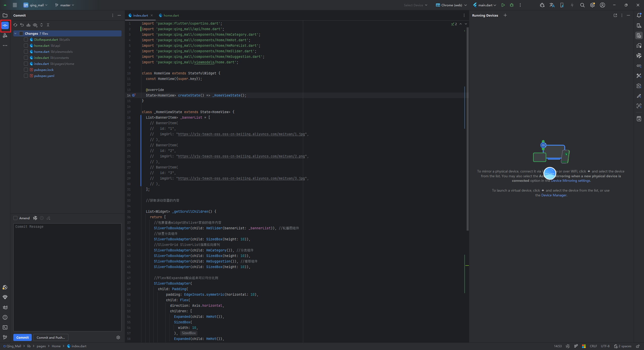Check the pubspec.yaml file checkbox

click(26, 76)
